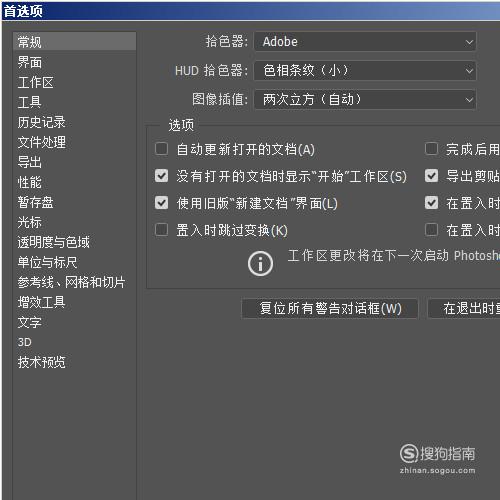Screen dimensions: 500x500
Task: Click the info icon beside workspace notice
Action: point(260,264)
